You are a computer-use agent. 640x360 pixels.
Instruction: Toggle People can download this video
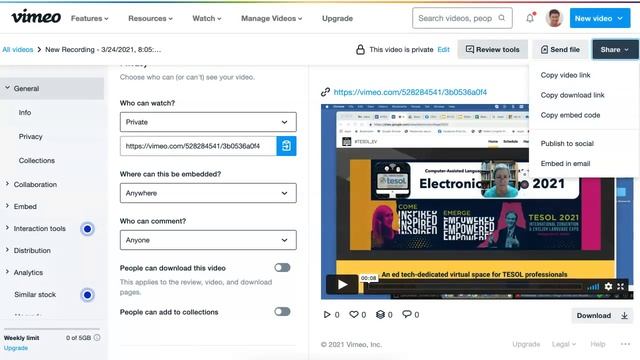pos(282,268)
